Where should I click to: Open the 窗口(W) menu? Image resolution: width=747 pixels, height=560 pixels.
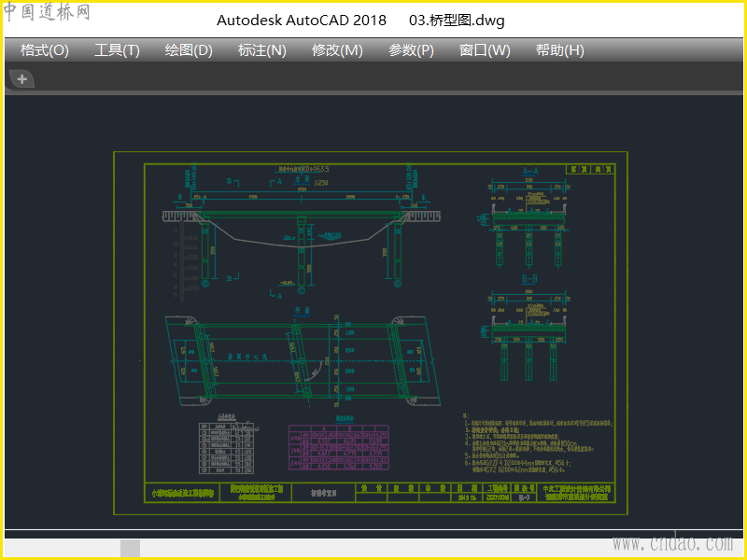[x=485, y=50]
